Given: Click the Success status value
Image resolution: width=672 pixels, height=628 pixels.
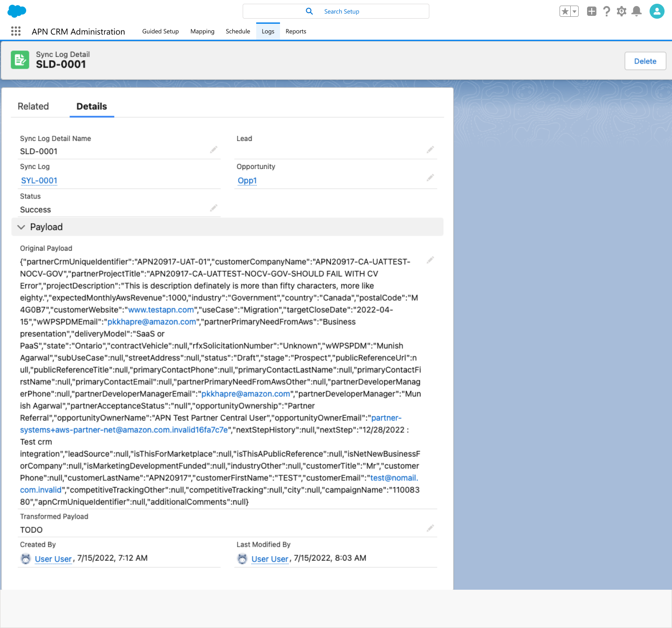Looking at the screenshot, I should [35, 210].
